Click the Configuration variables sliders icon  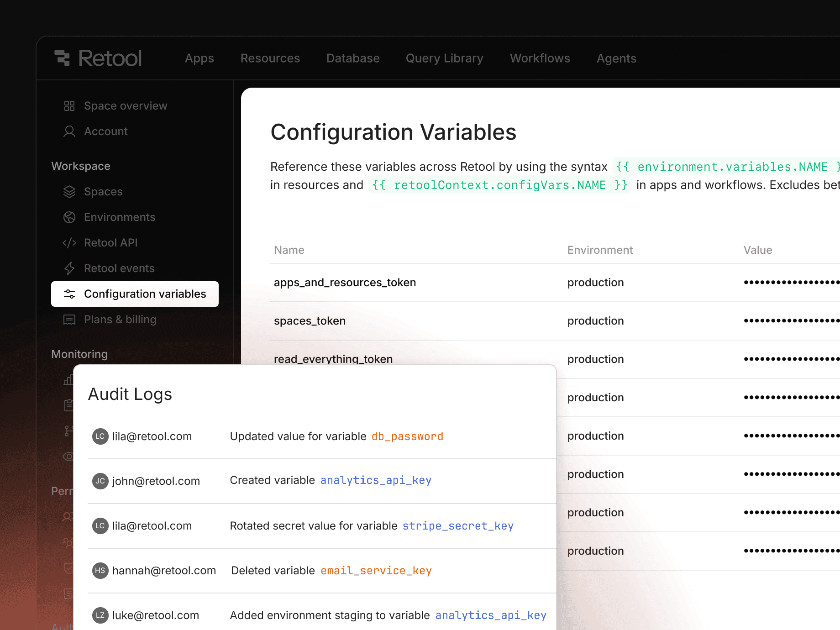(x=69, y=294)
